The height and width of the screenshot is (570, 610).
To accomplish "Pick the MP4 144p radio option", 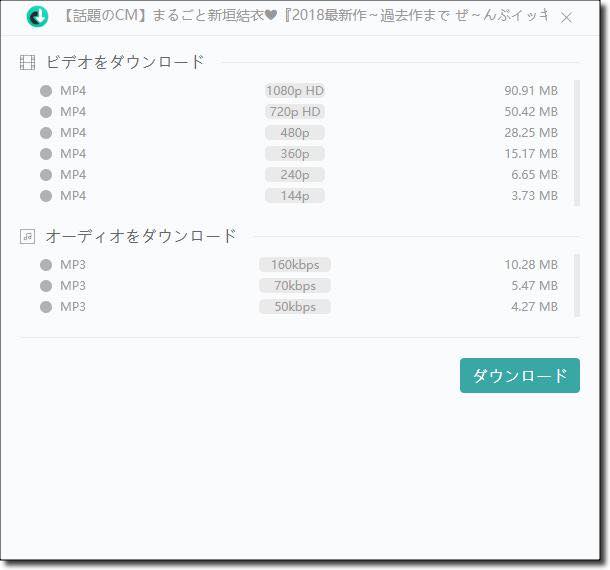I will click(46, 196).
